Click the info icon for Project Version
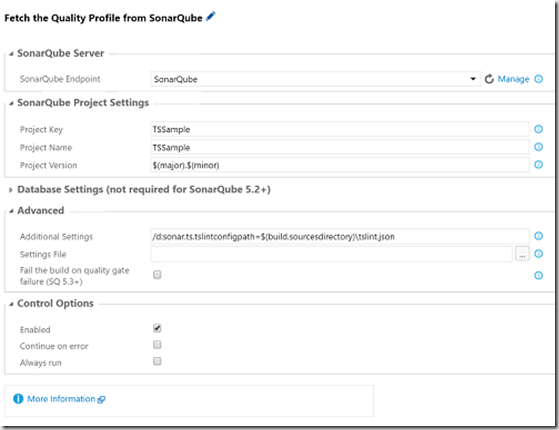 pos(539,165)
